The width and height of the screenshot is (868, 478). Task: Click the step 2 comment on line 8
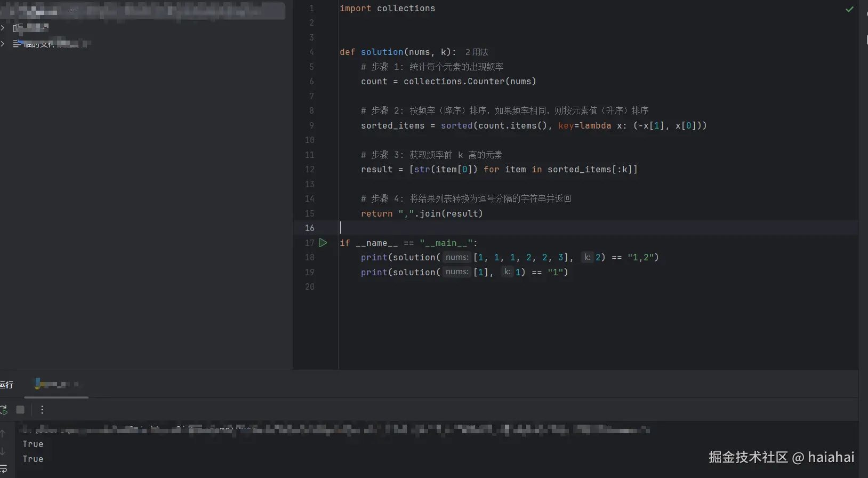coord(504,110)
